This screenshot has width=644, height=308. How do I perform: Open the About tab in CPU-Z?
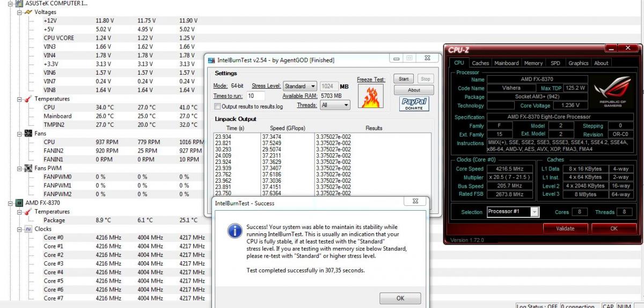coord(601,63)
